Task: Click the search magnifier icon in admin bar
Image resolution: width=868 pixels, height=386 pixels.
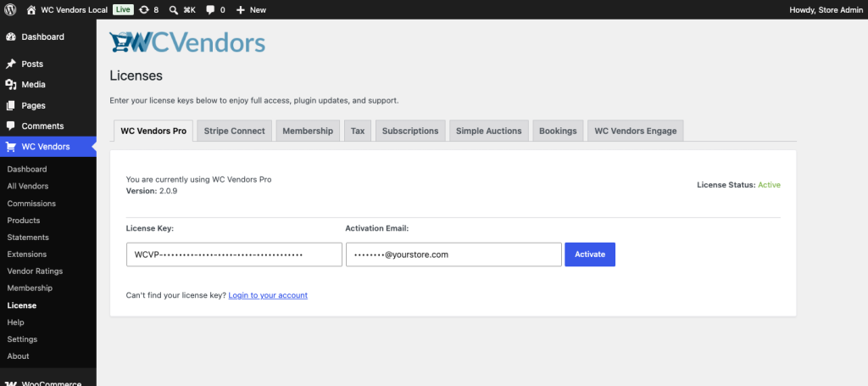Action: click(x=173, y=9)
